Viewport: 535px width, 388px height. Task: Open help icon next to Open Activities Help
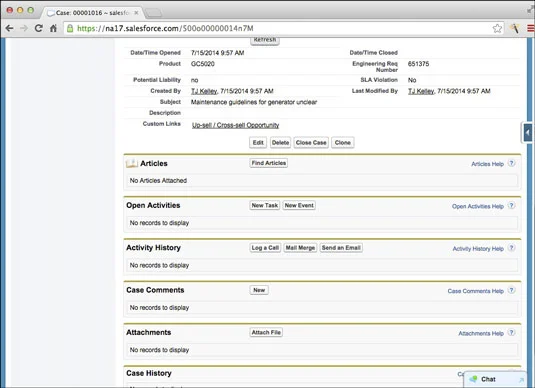511,205
